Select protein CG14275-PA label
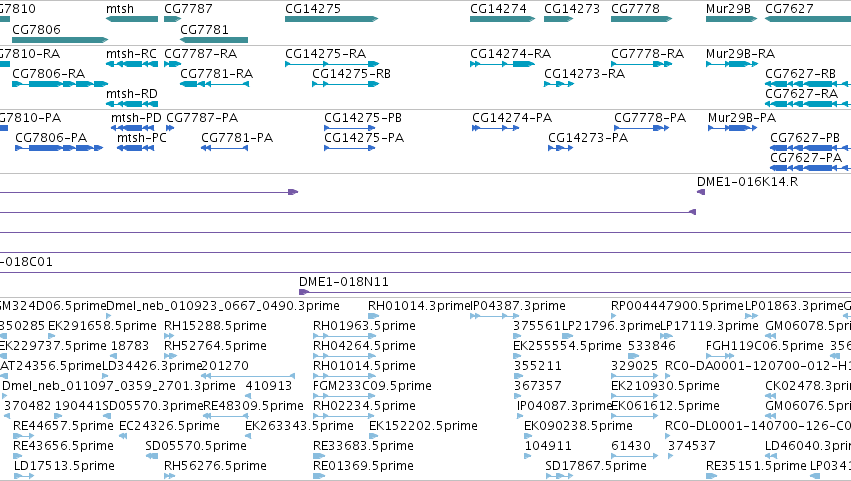Viewport: 851px width, 481px height. 364,137
